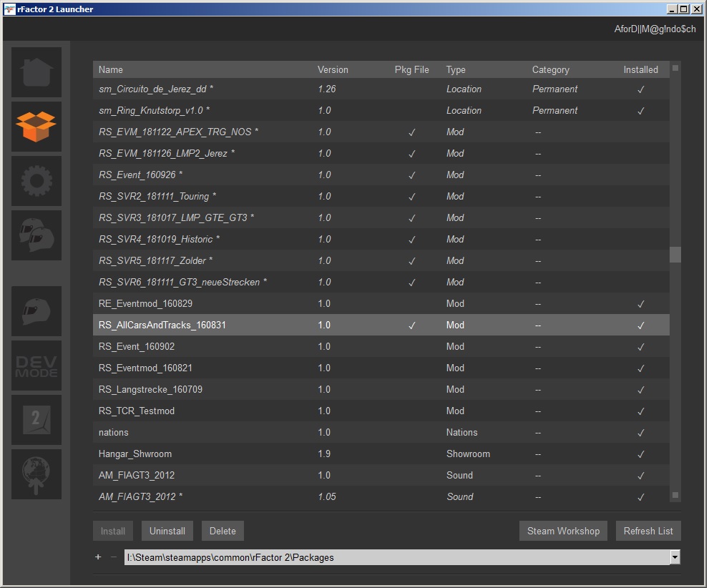Click the package list scrollbar thumb
The image size is (709, 588).
pyautogui.click(x=675, y=255)
